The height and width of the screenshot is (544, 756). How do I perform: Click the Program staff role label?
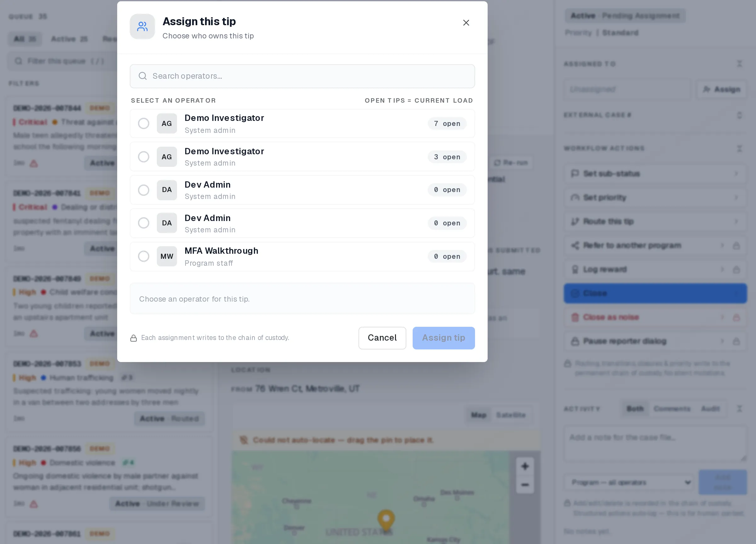click(x=209, y=263)
